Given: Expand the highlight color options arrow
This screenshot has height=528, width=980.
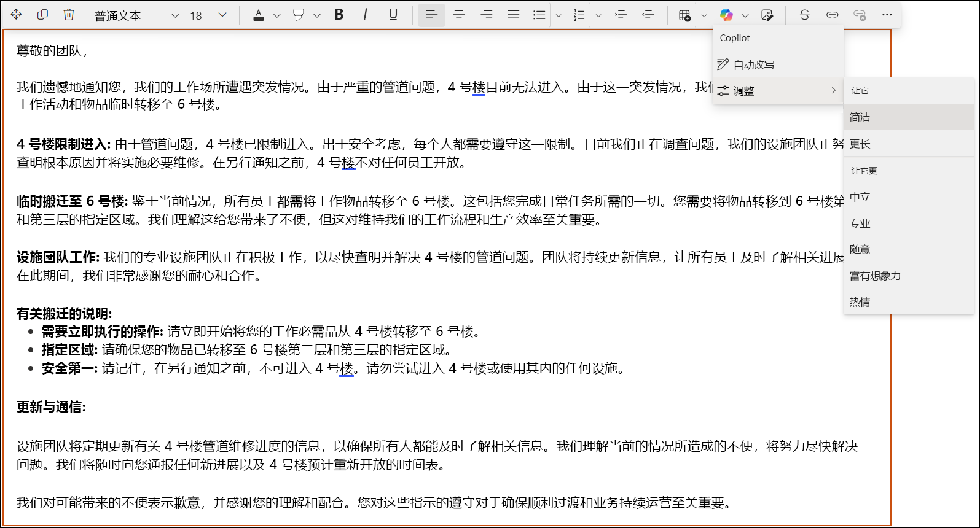Looking at the screenshot, I should 317,16.
